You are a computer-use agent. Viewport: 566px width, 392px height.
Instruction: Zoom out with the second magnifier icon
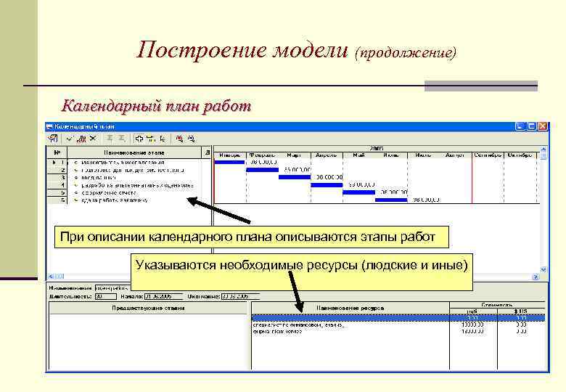pyautogui.click(x=192, y=139)
